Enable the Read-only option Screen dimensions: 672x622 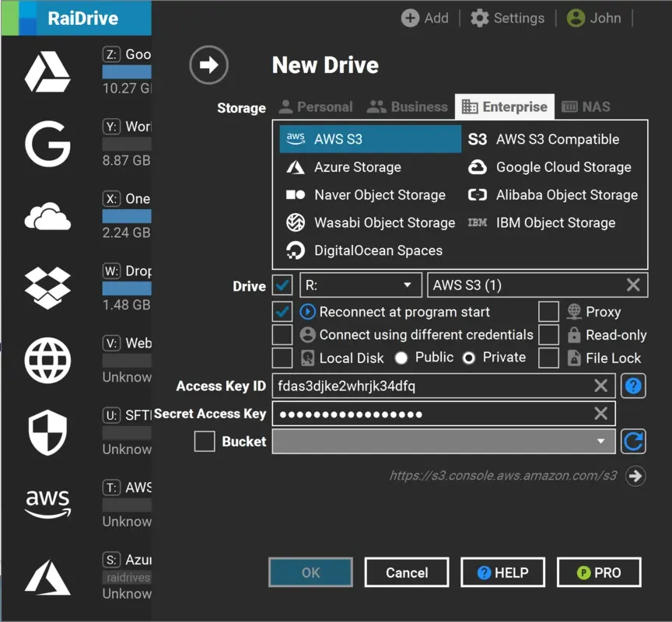coord(549,335)
